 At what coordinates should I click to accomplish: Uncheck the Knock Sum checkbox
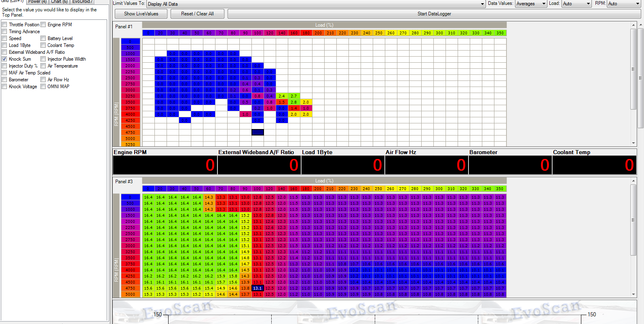4,59
